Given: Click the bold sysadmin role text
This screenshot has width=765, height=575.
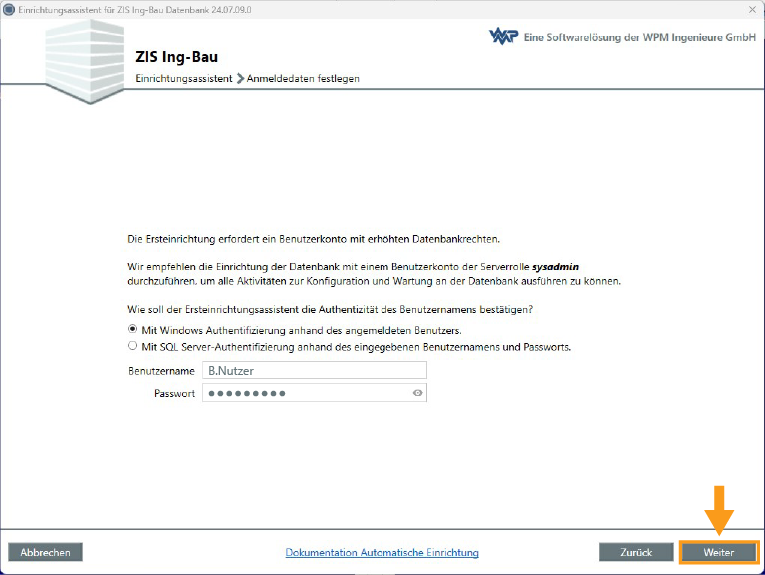Looking at the screenshot, I should 556,268.
